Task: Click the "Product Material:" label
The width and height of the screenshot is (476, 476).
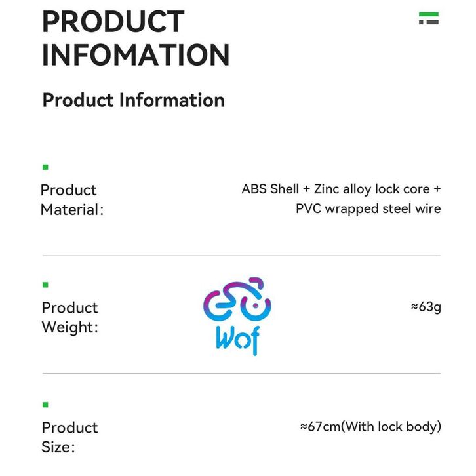Action: (71, 200)
